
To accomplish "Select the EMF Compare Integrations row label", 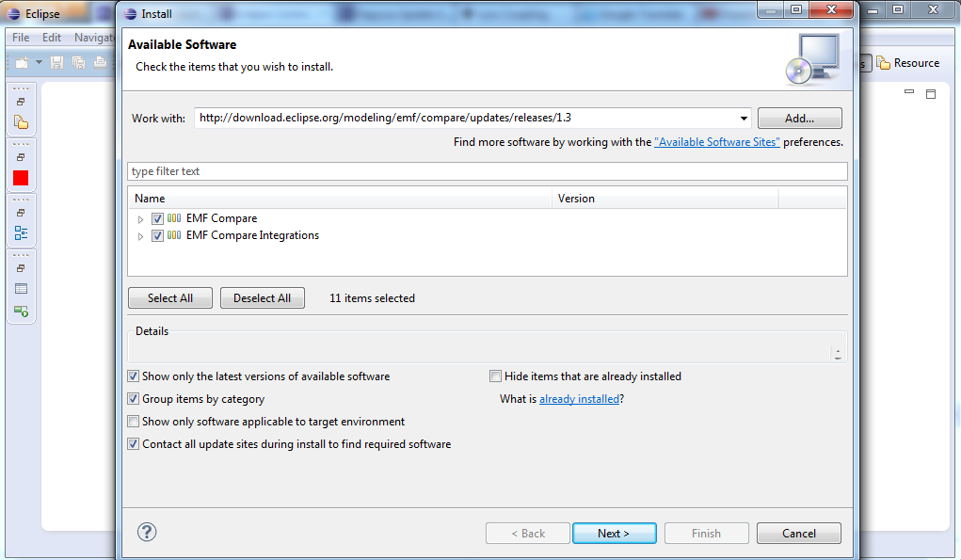I will click(x=252, y=236).
